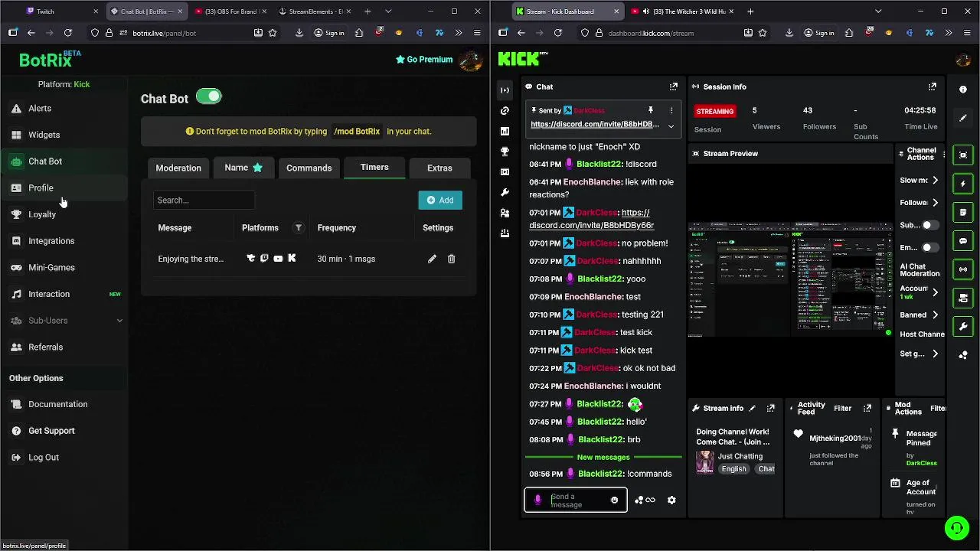Pop out the Activity Feed panel
980x551 pixels.
point(867,409)
